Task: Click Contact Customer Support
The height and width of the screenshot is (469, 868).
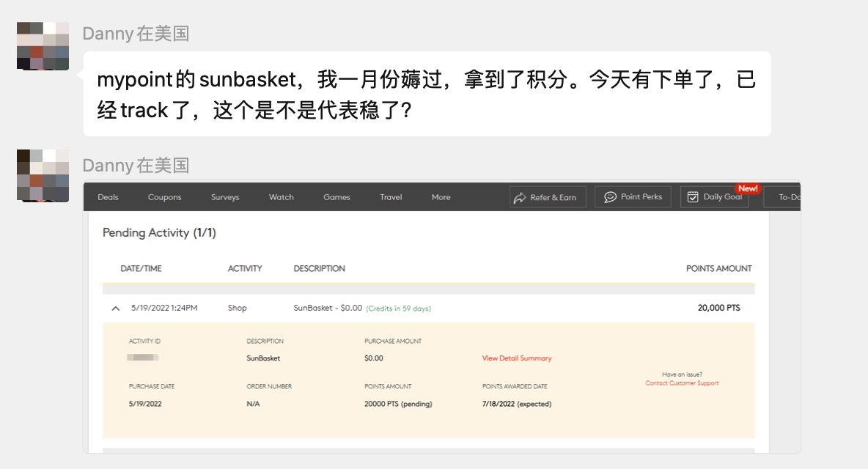Action: [682, 383]
